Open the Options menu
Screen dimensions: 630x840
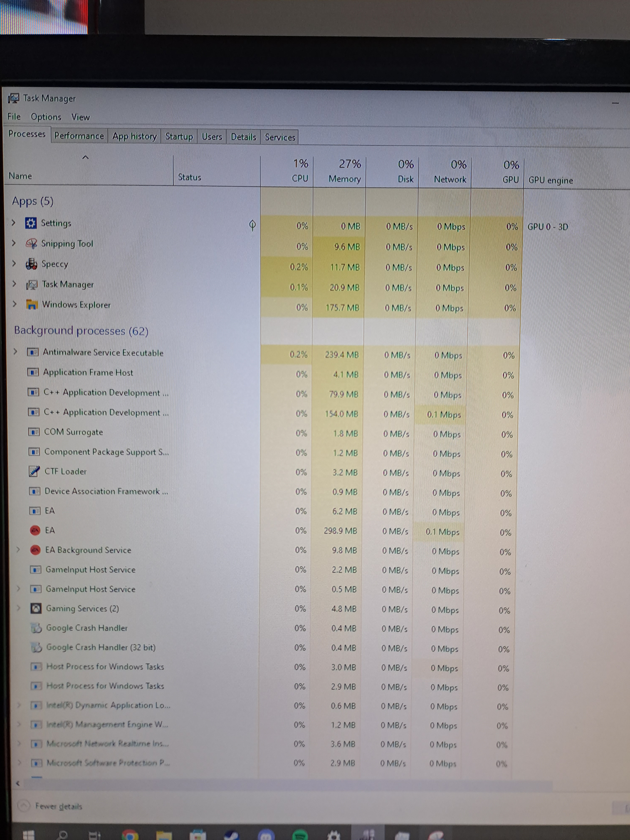click(x=46, y=117)
